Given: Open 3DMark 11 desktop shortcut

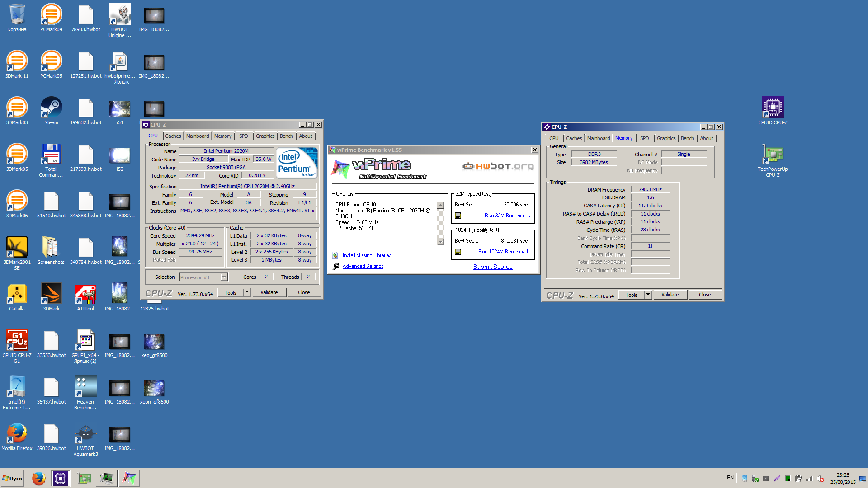Looking at the screenshot, I should click(17, 65).
